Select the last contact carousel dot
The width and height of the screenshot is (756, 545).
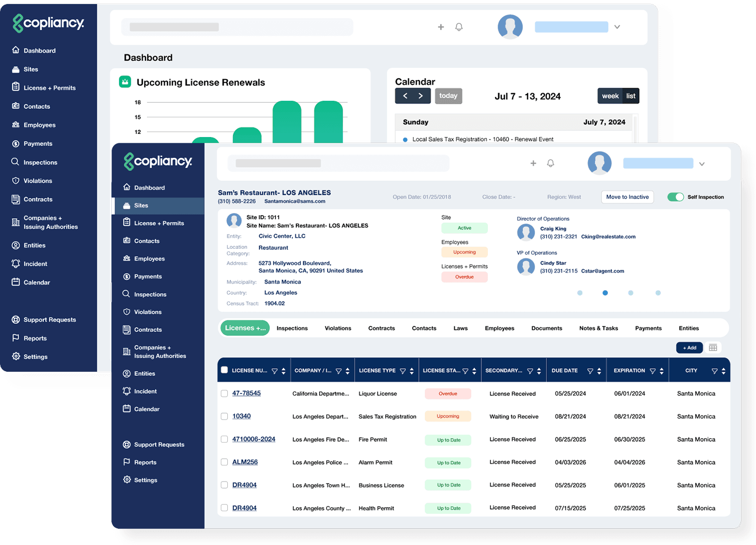658,293
